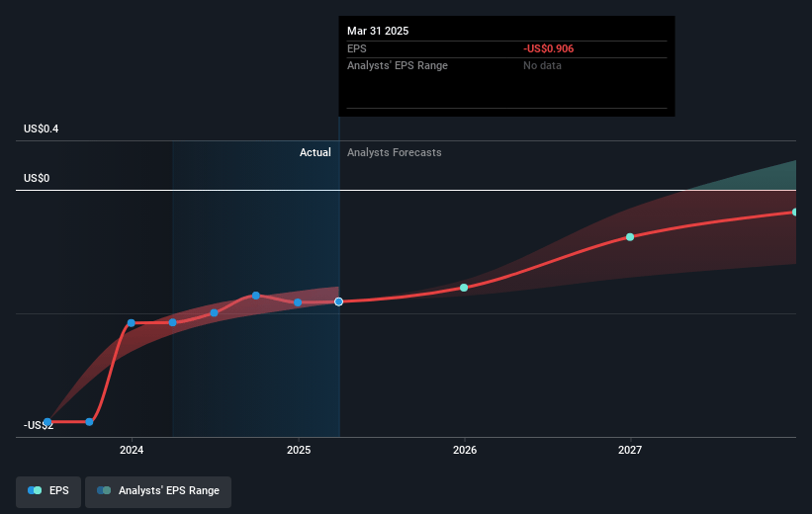
Task: Click the peak EPS point in late 2024
Action: click(256, 296)
